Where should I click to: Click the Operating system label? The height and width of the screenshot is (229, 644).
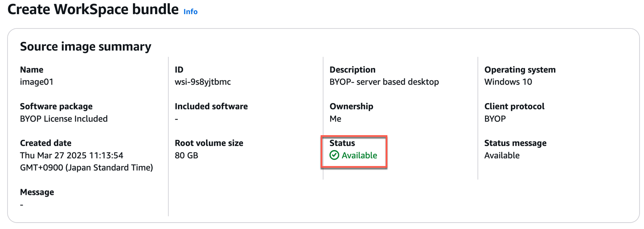point(520,70)
